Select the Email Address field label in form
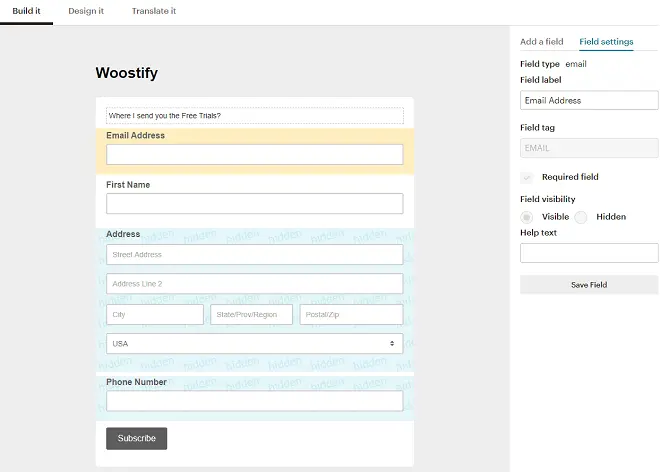660x472 pixels. (136, 135)
